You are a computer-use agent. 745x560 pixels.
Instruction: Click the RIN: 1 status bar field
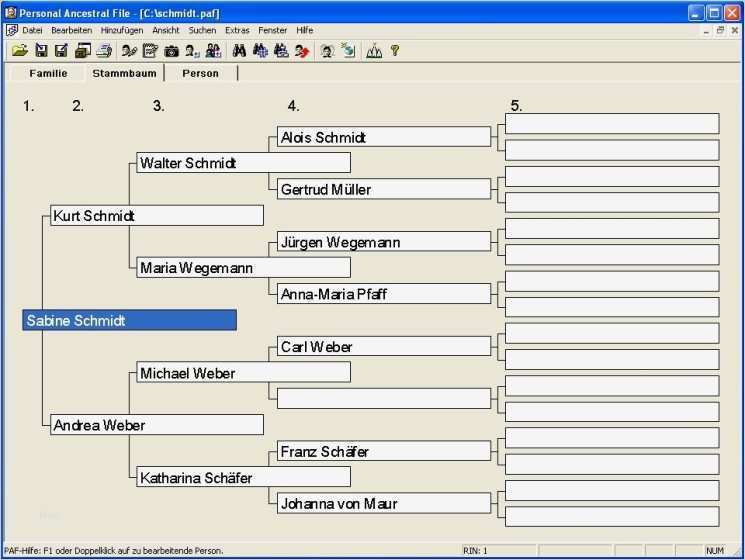[x=499, y=551]
